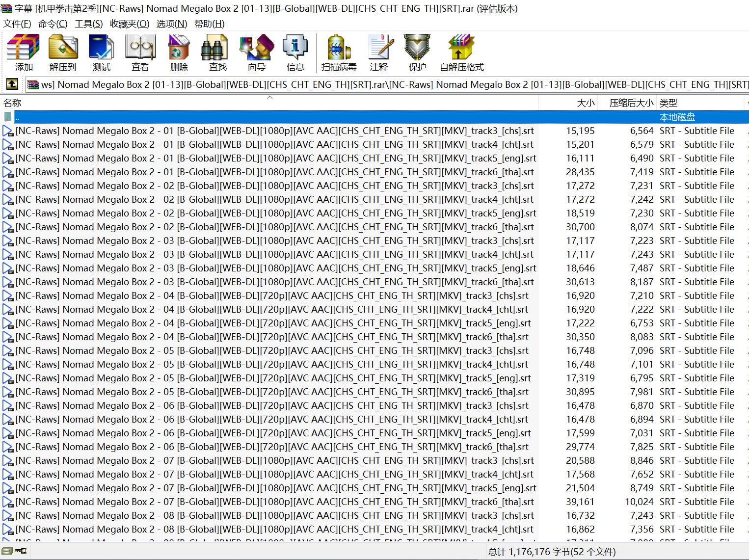
Task: Open the Tools (工具) menu
Action: pyautogui.click(x=89, y=24)
